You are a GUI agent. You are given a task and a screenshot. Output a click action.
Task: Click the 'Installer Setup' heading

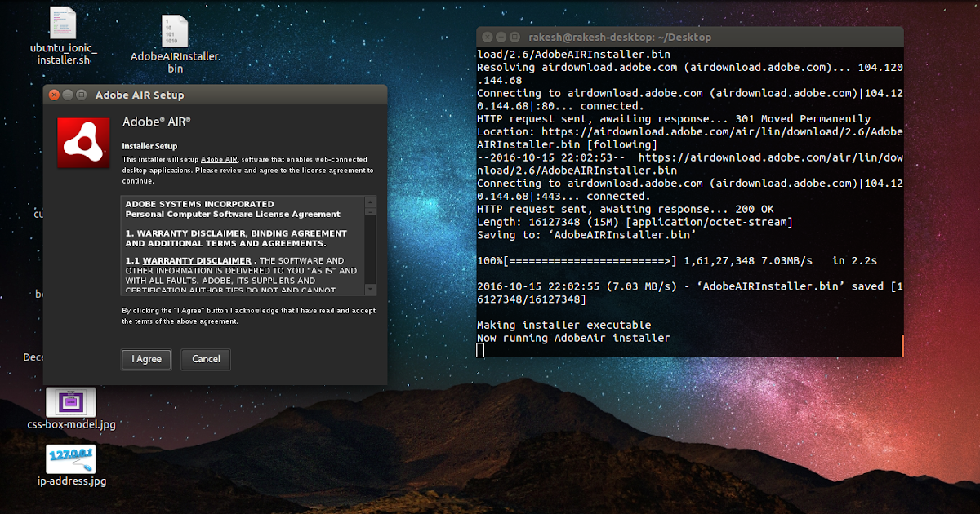[149, 146]
